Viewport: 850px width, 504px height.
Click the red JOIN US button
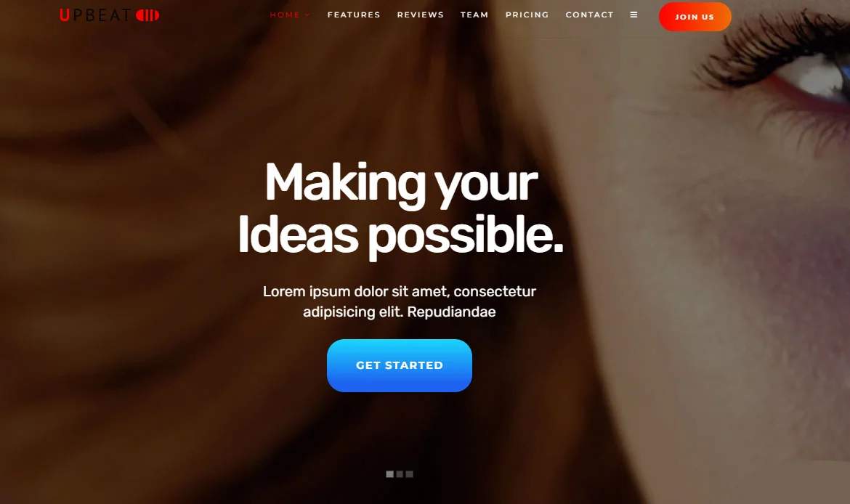(695, 17)
